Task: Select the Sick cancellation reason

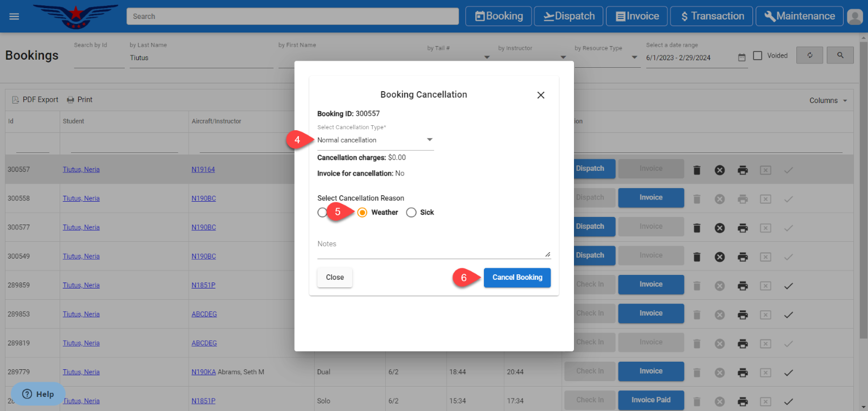Action: [x=411, y=213]
